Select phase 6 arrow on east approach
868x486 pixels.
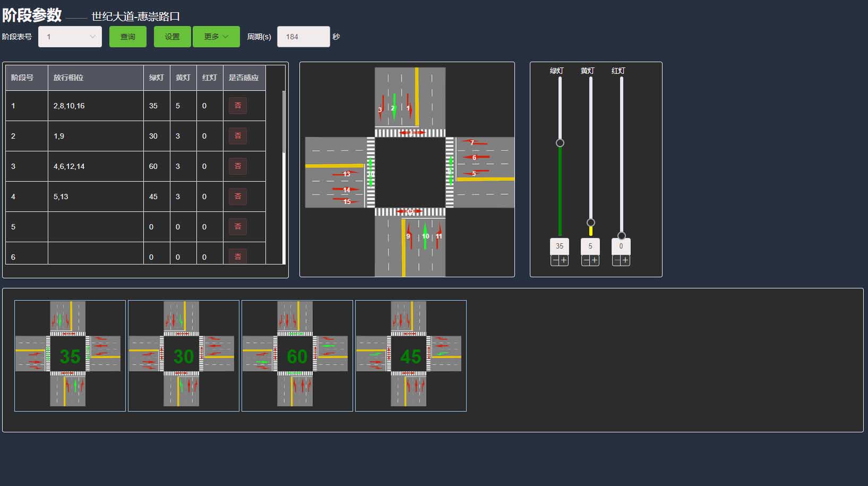475,157
